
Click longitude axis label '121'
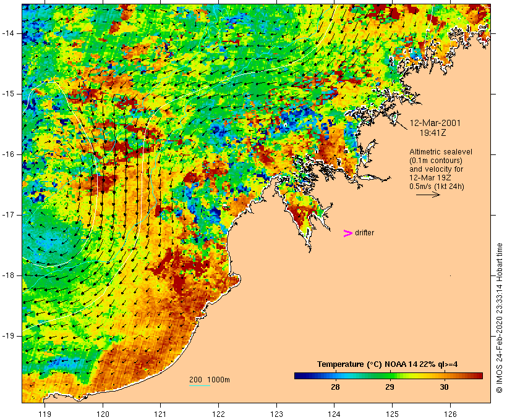(160, 414)
